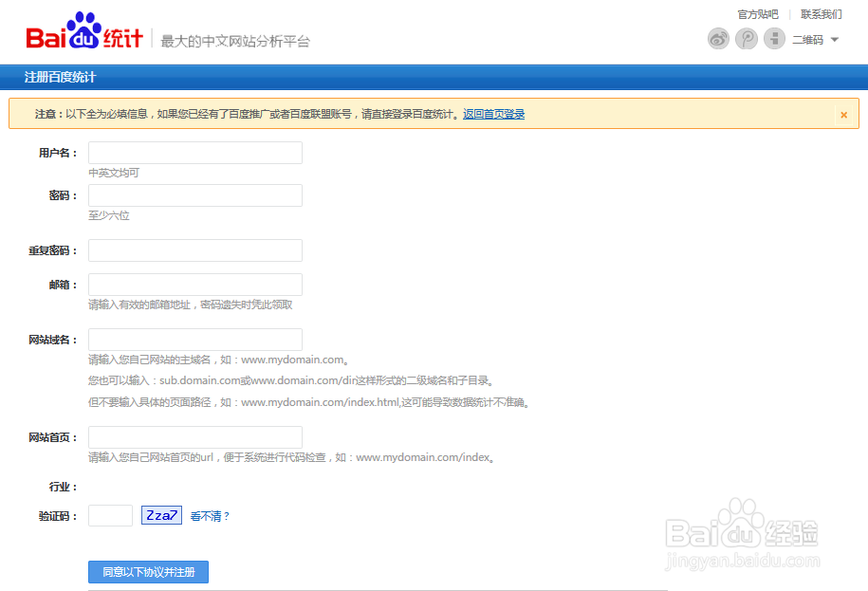Click the Weibo social icon

718,39
